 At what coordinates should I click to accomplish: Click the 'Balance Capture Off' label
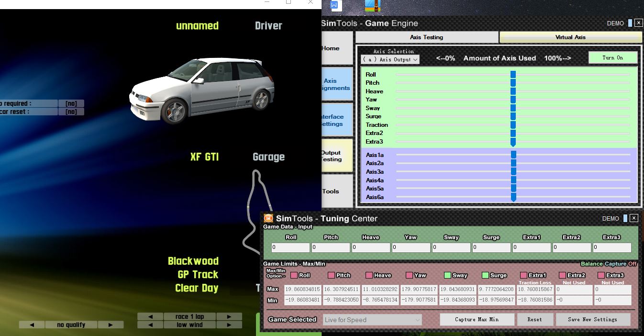pyautogui.click(x=609, y=264)
